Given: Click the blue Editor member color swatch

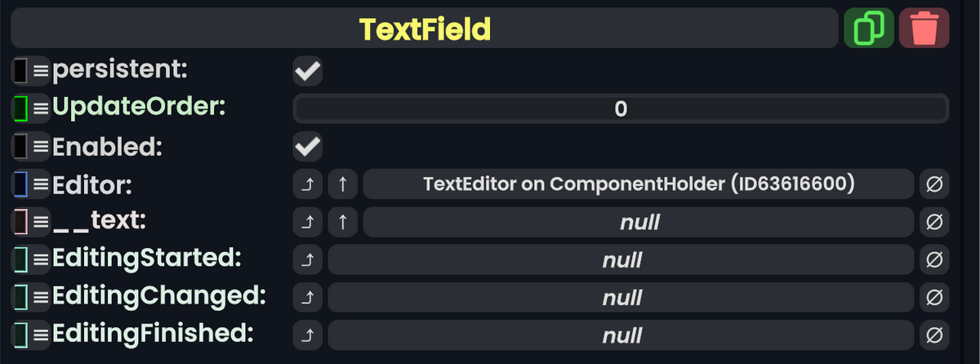Looking at the screenshot, I should tap(21, 184).
